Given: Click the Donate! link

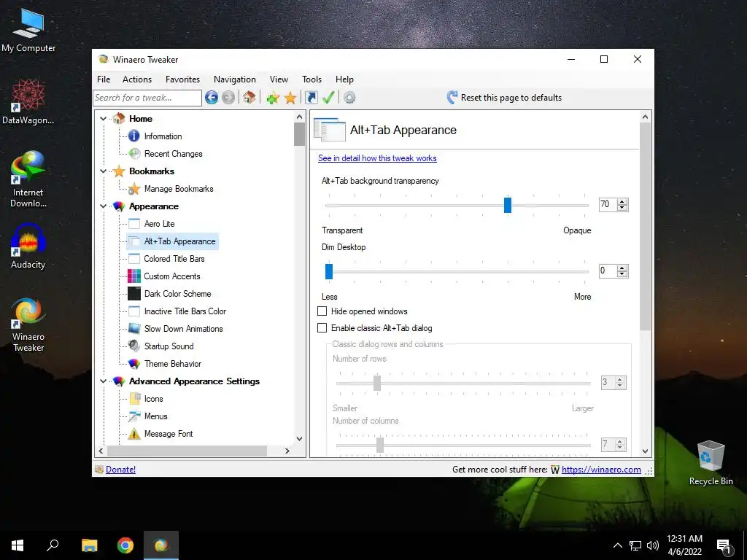Looking at the screenshot, I should click(x=120, y=470).
